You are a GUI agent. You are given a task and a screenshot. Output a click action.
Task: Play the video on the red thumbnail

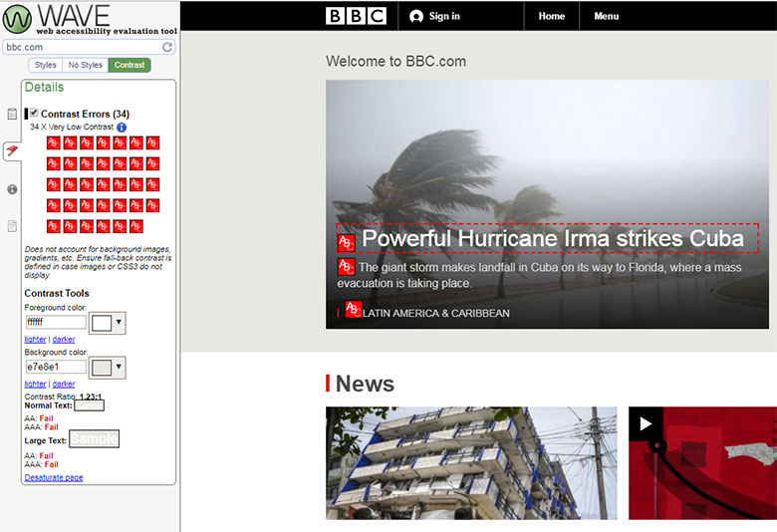pyautogui.click(x=646, y=424)
